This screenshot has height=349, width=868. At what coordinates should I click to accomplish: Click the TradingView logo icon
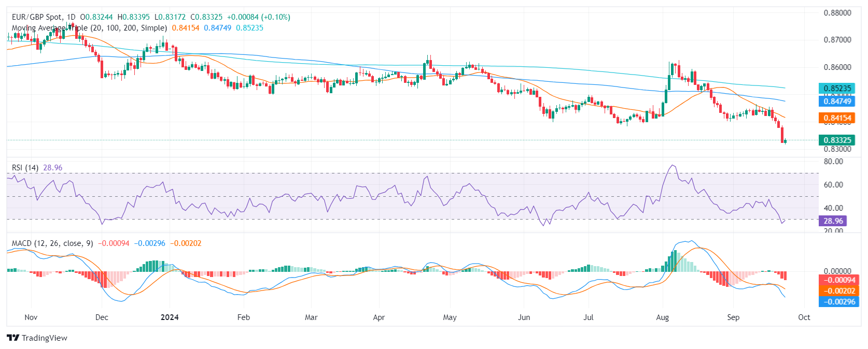click(13, 338)
